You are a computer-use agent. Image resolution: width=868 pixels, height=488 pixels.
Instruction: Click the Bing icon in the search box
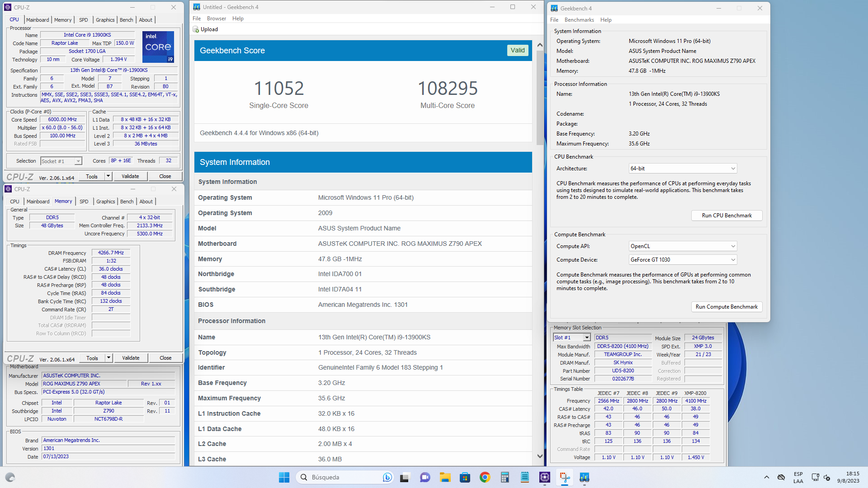pyautogui.click(x=387, y=477)
